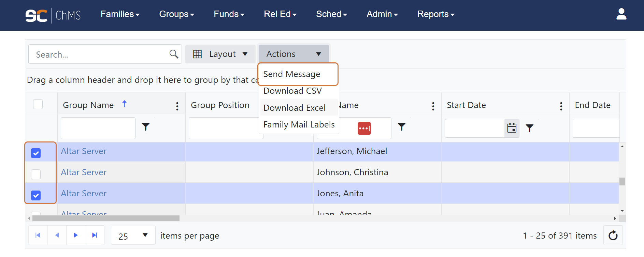This screenshot has height=257, width=644.
Task: Uncheck the Jefferson, Michael row checkbox
Action: tap(36, 153)
